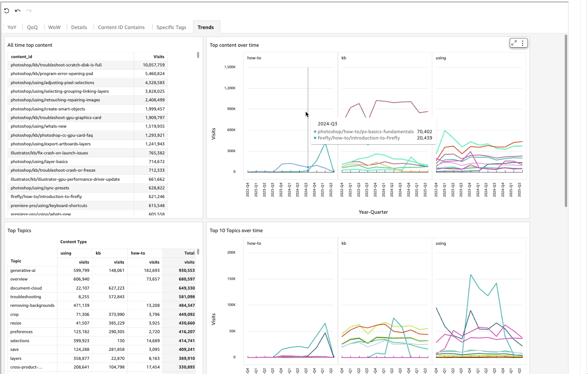Viewport: 588px width, 374px height.
Task: Click the crop topic row
Action: (x=102, y=314)
